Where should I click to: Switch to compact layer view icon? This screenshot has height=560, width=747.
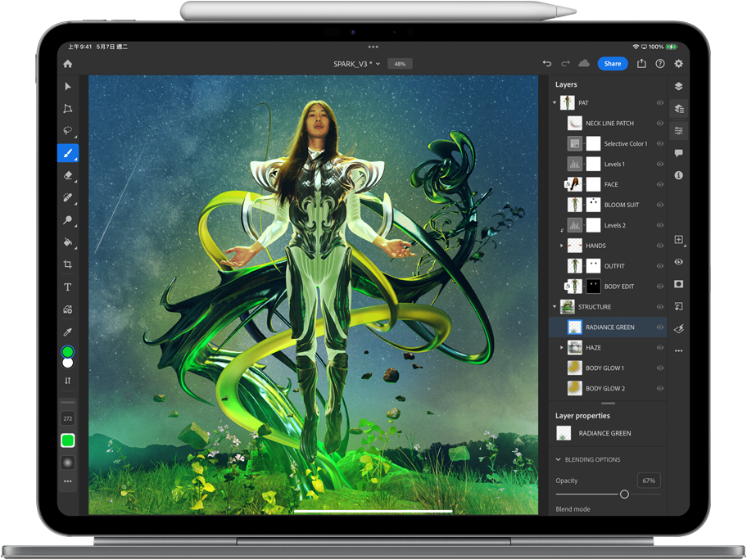point(678,86)
